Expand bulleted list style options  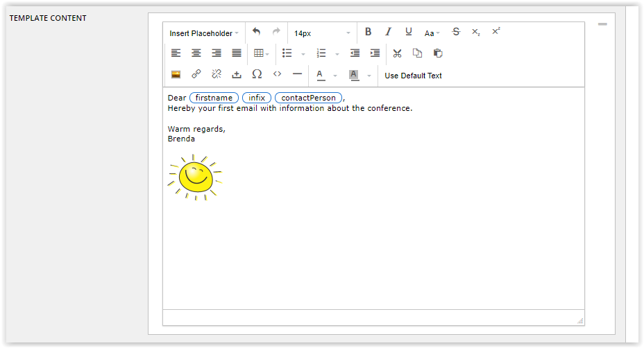click(x=303, y=54)
